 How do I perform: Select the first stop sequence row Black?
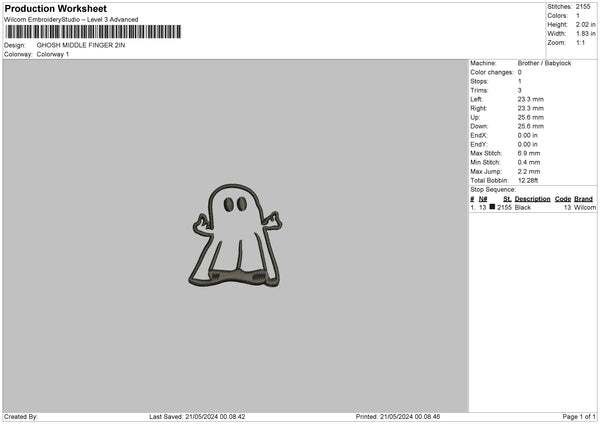pos(522,207)
